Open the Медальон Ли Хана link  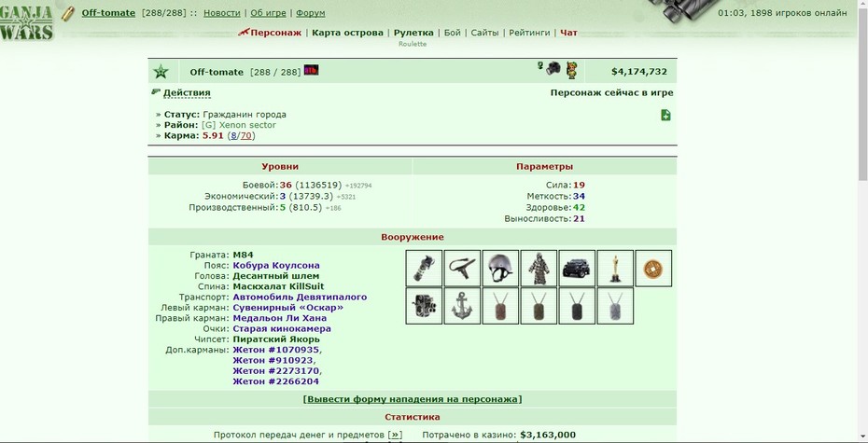(x=280, y=318)
